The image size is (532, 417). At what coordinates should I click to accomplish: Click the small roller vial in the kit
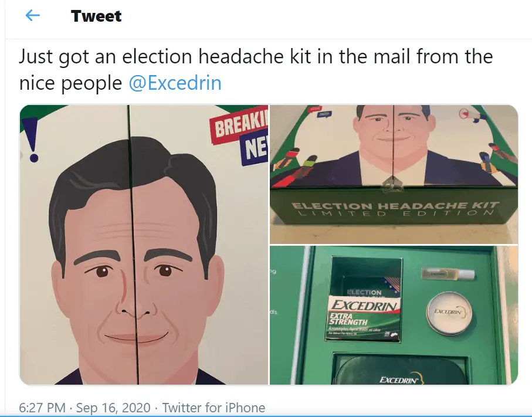click(x=448, y=273)
